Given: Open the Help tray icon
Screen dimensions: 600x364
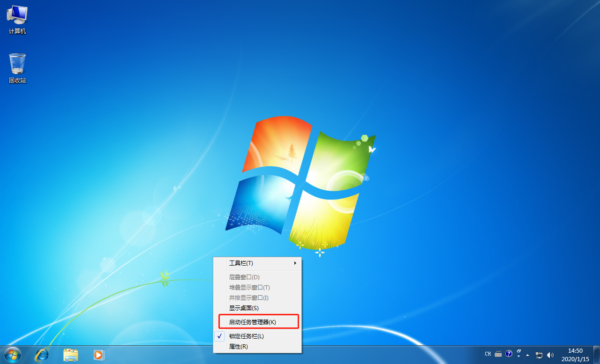Looking at the screenshot, I should coord(509,354).
